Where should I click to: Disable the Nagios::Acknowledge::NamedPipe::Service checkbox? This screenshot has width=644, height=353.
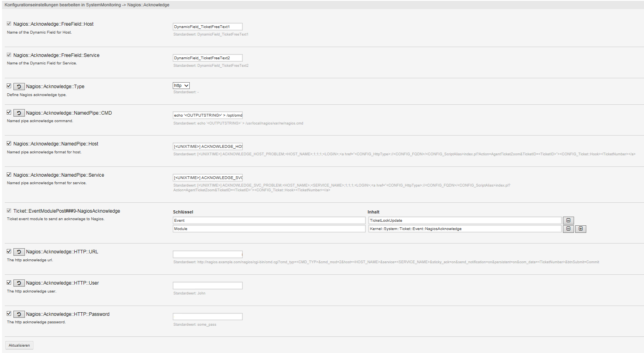click(9, 175)
